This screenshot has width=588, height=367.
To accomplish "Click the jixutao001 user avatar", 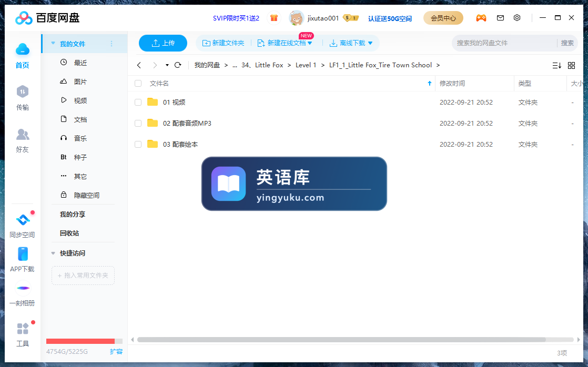I will click(x=296, y=18).
